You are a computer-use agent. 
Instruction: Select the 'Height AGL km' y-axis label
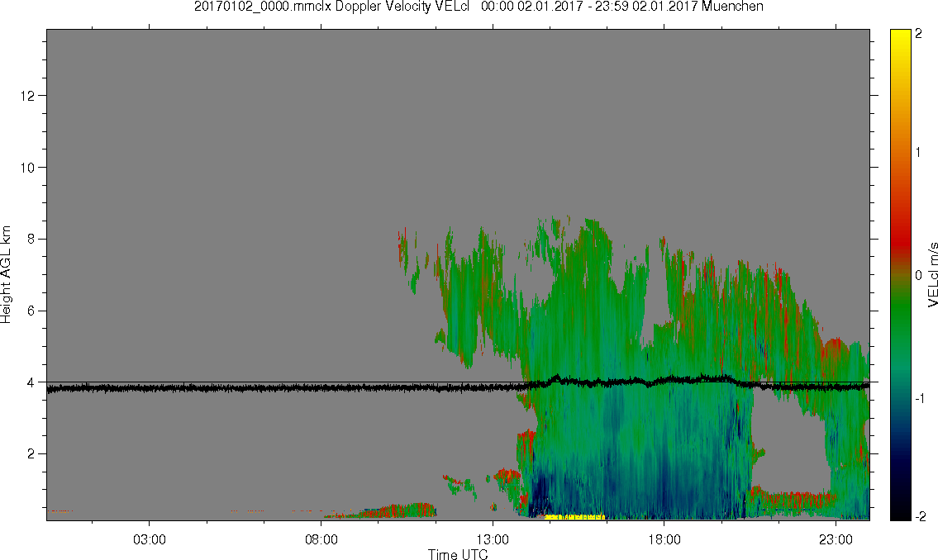coord(6,275)
